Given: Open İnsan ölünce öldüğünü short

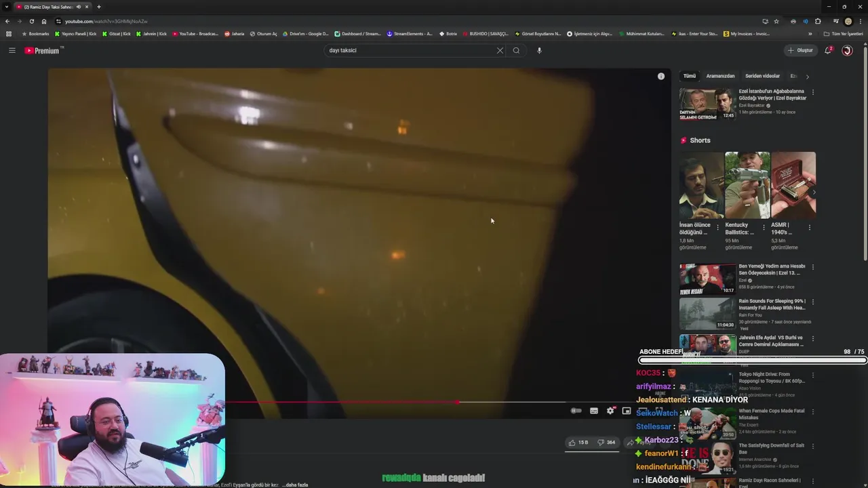Looking at the screenshot, I should pos(701,184).
